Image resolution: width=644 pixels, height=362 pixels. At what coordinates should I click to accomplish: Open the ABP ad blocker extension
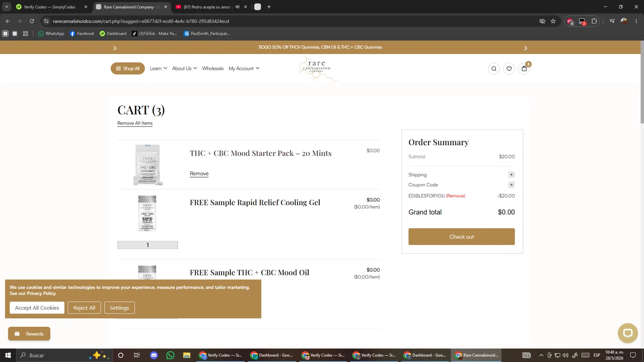[570, 21]
